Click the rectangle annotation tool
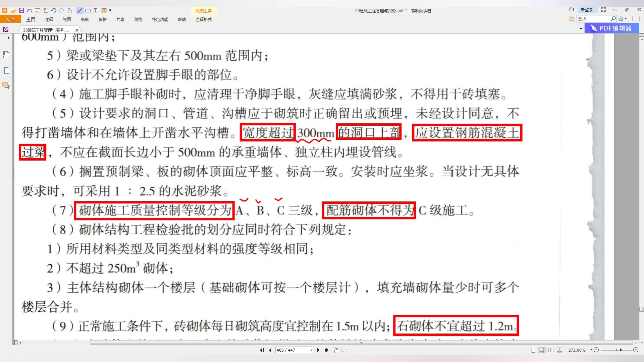Image resolution: width=644 pixels, height=362 pixels. point(88,10)
